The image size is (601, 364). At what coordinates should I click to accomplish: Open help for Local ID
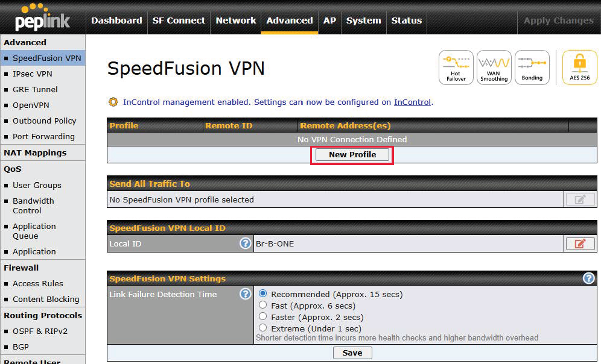tap(246, 243)
